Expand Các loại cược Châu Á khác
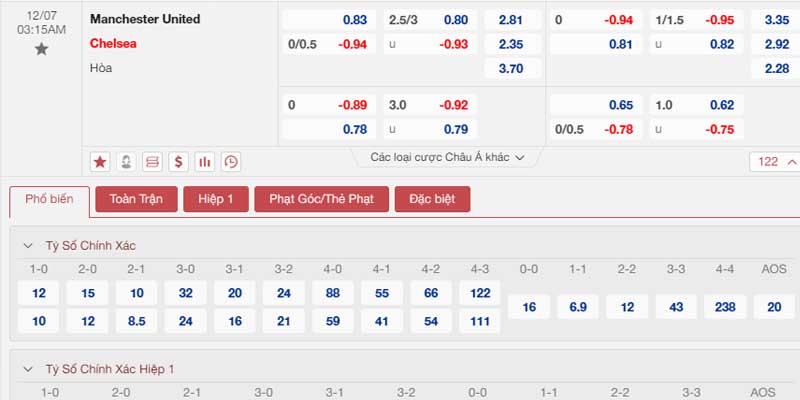Viewport: 800px width, 400px height. [x=447, y=157]
